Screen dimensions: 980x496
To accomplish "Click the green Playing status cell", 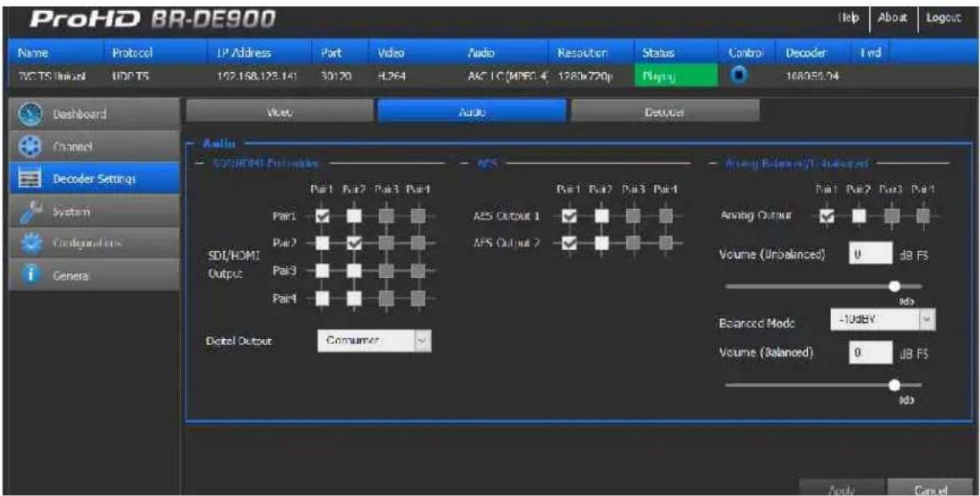I will 676,76.
